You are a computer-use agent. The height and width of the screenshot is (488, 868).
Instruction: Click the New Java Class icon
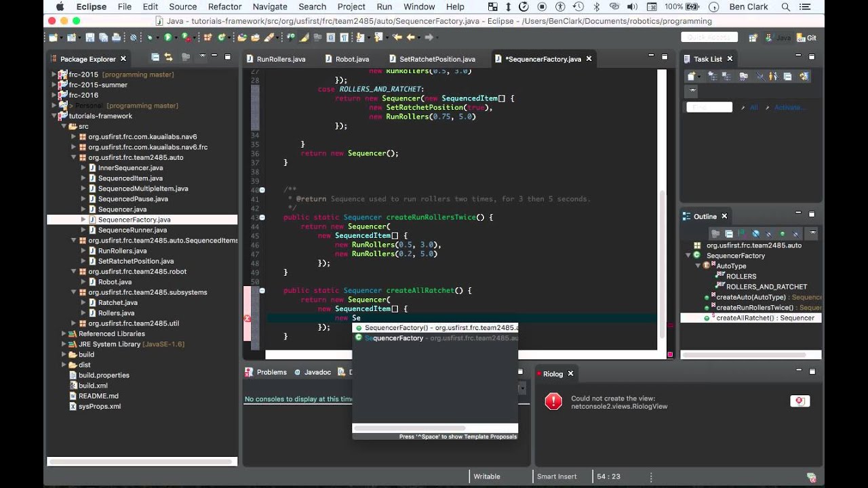221,37
